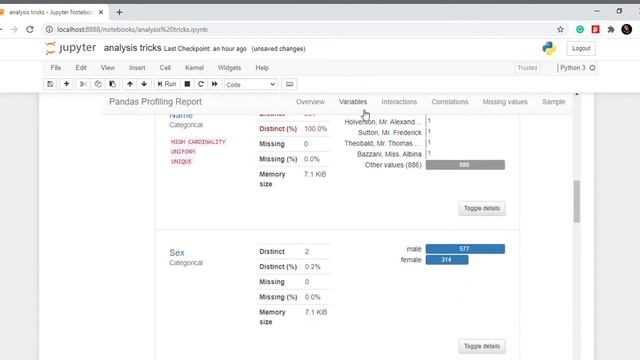The width and height of the screenshot is (640, 360).
Task: Interrupt the kernel with stop icon
Action: (187, 84)
